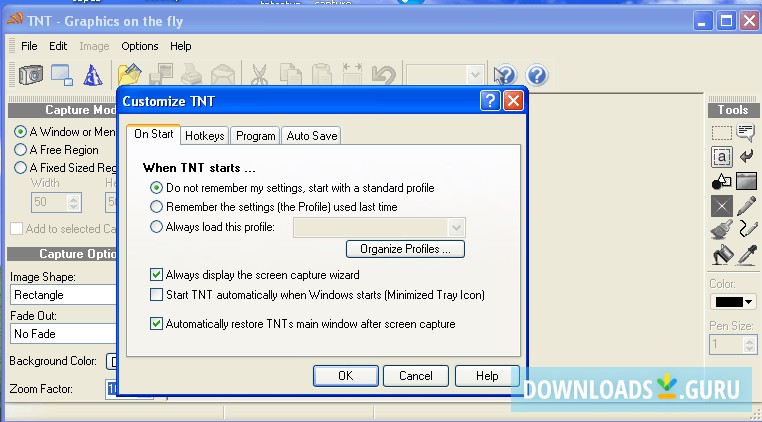Select the curved arrow tool
Viewport: 762px width, 422px height.
746,157
